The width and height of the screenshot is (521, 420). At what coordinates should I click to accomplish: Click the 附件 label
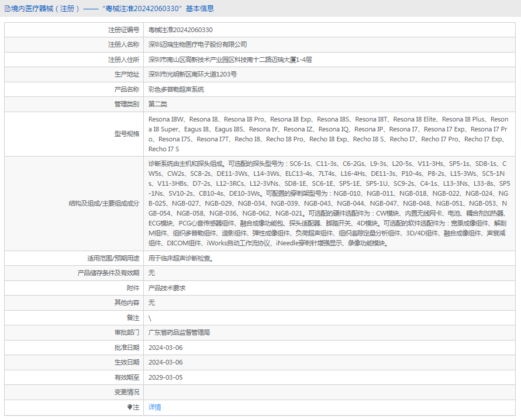coord(133,288)
